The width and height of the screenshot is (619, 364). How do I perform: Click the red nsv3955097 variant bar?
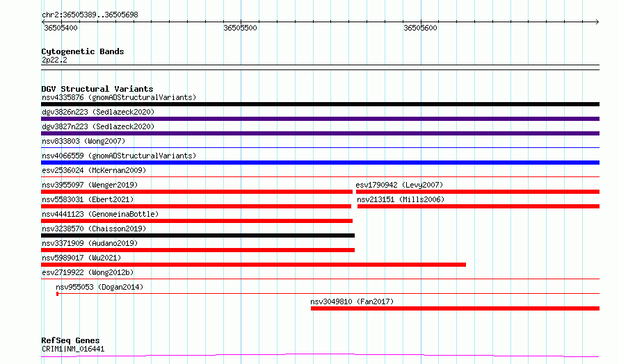[197, 192]
